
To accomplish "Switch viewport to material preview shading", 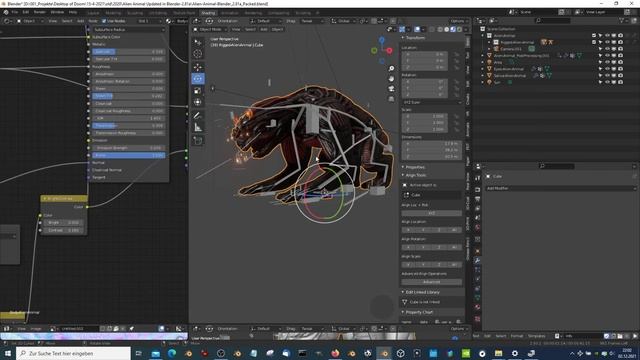I will pyautogui.click(x=453, y=29).
